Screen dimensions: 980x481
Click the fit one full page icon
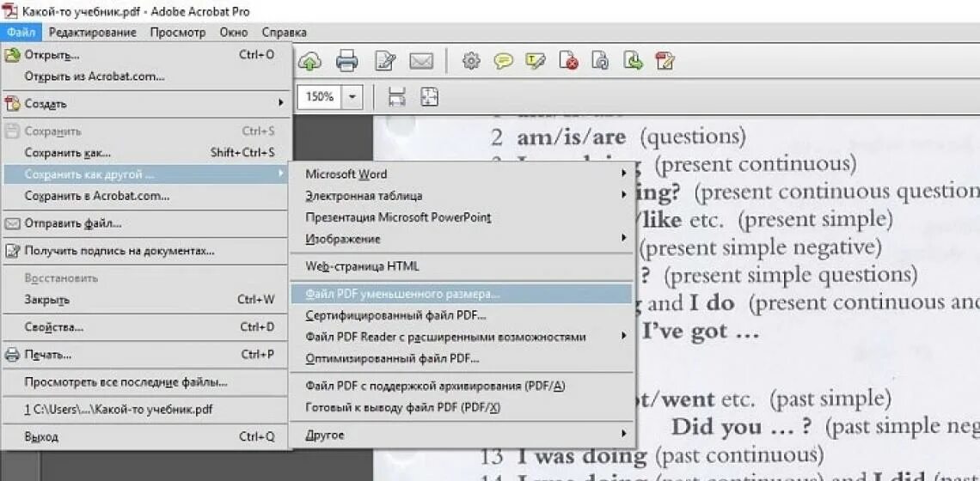(429, 97)
